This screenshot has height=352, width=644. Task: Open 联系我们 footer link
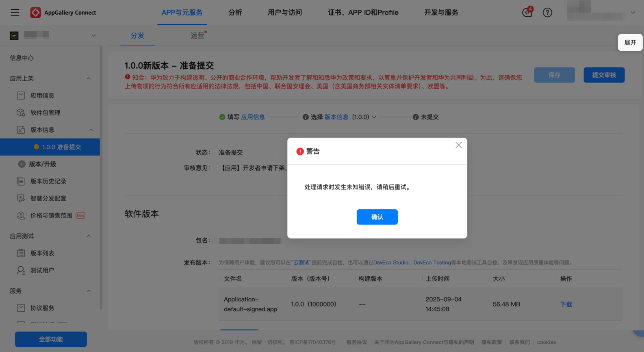coord(520,342)
